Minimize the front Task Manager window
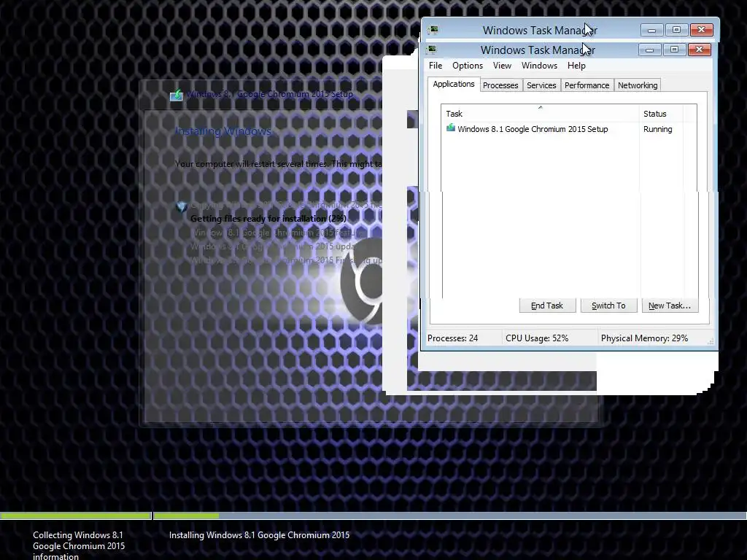747x560 pixels. [649, 50]
